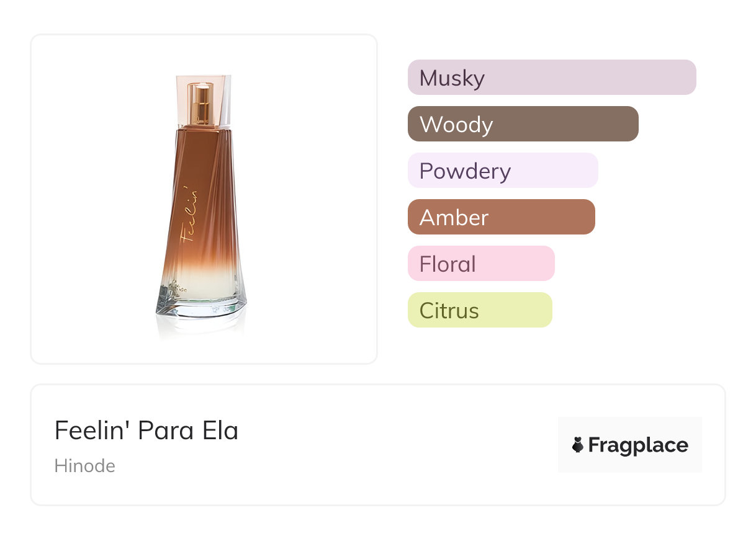Select the Woody accord bar
Screen dimensions: 756x536
(x=523, y=124)
